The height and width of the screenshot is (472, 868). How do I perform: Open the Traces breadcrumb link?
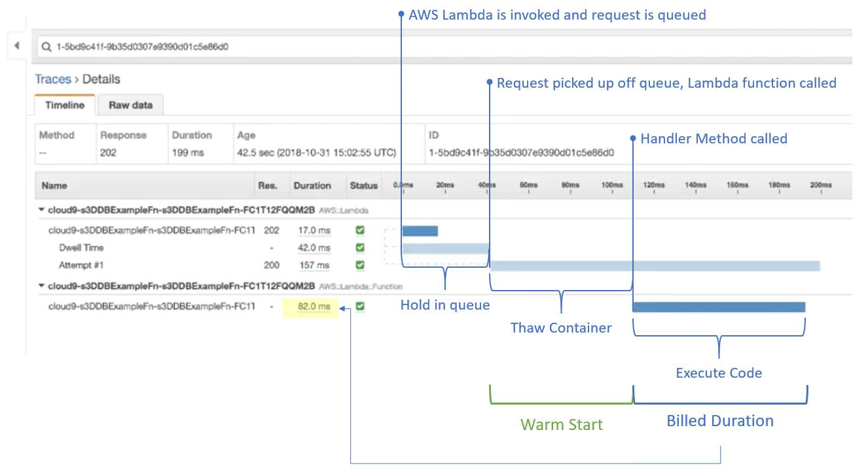pyautogui.click(x=53, y=79)
